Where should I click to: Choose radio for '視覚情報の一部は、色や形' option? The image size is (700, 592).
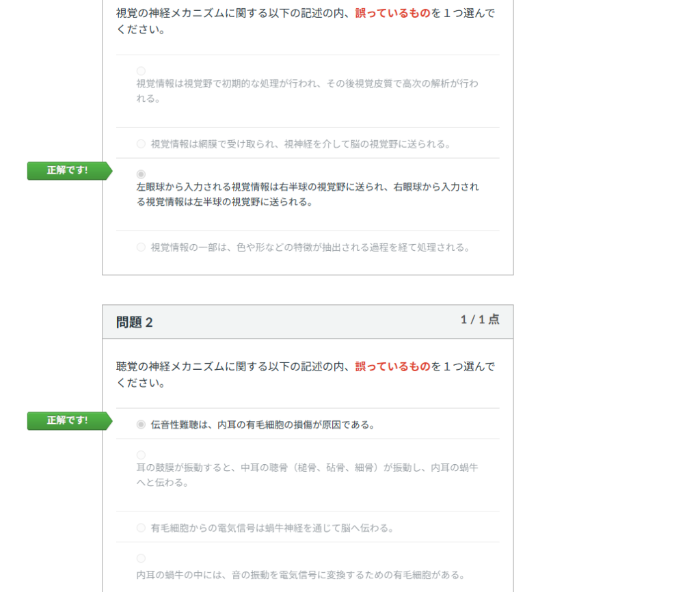[141, 247]
